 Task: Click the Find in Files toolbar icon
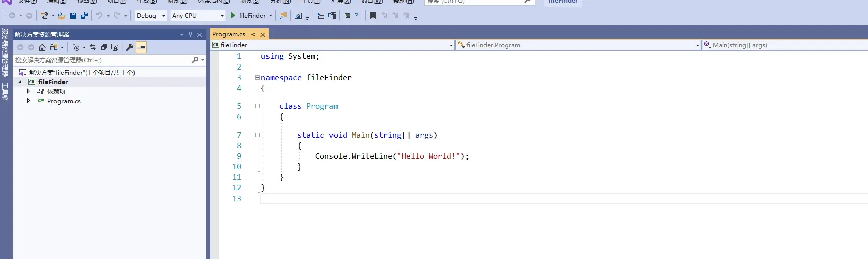283,16
